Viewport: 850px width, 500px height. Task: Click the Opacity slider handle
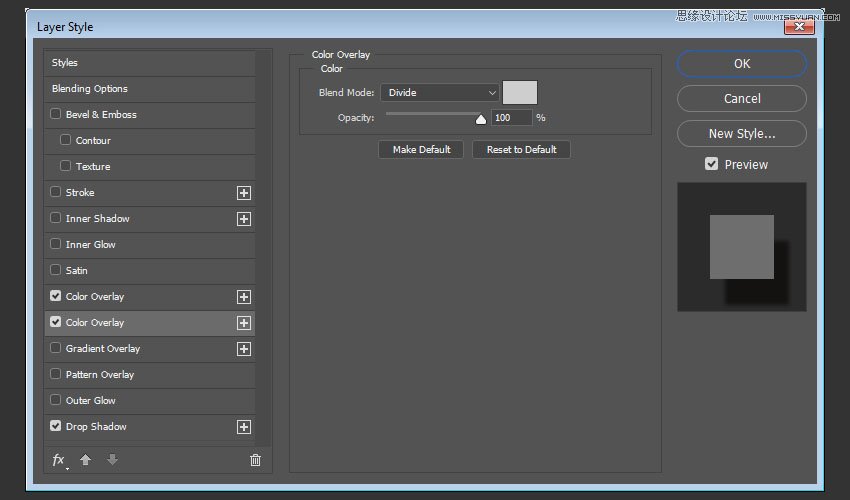[x=481, y=119]
